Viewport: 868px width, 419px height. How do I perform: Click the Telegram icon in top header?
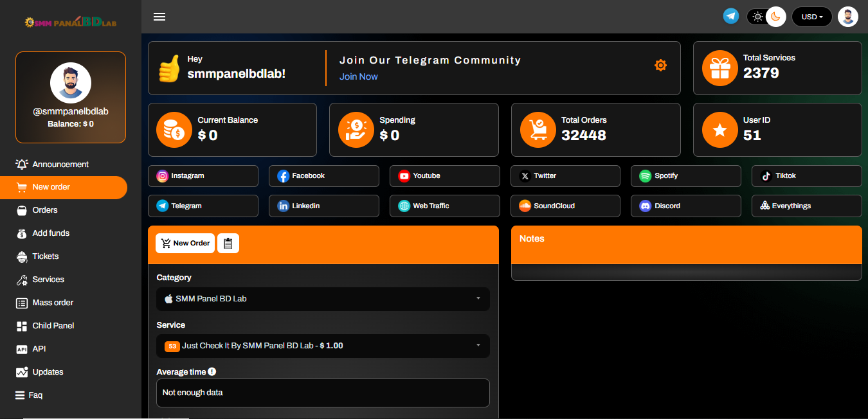[731, 16]
